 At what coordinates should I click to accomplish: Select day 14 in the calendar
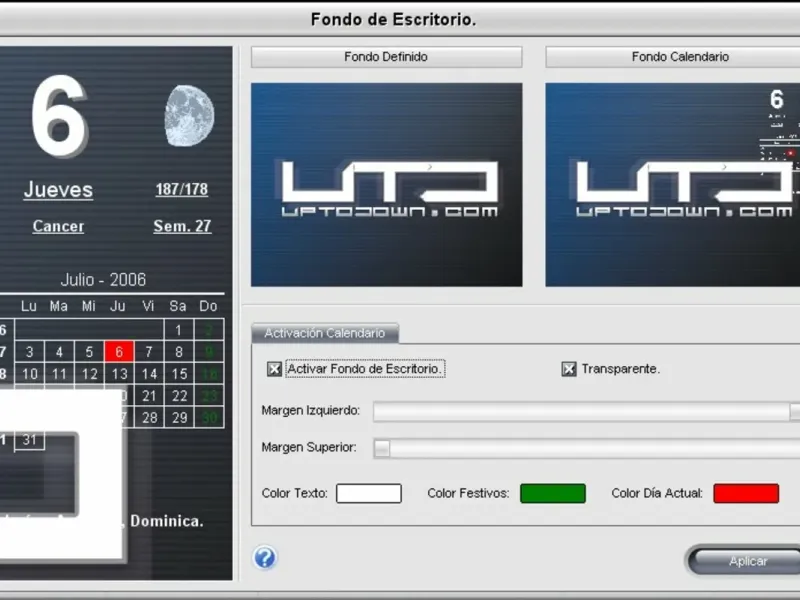coord(149,373)
